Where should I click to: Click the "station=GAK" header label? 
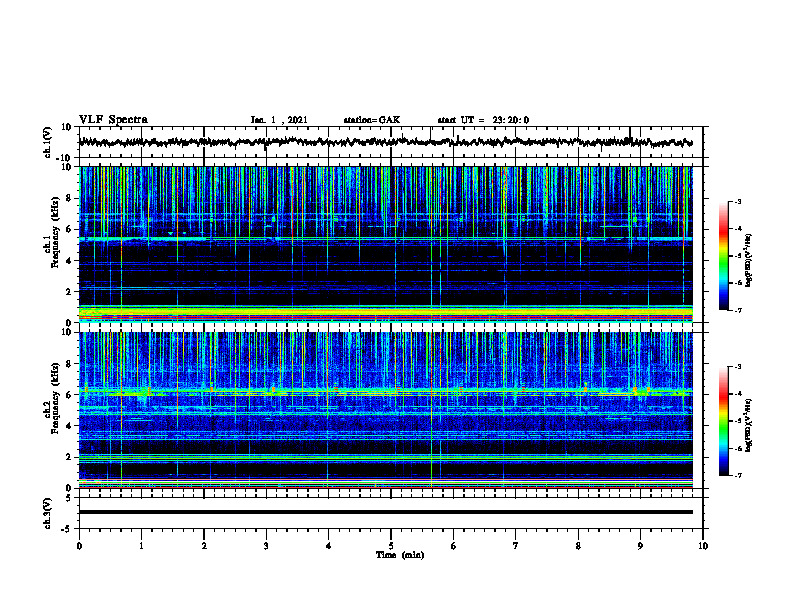tap(372, 120)
